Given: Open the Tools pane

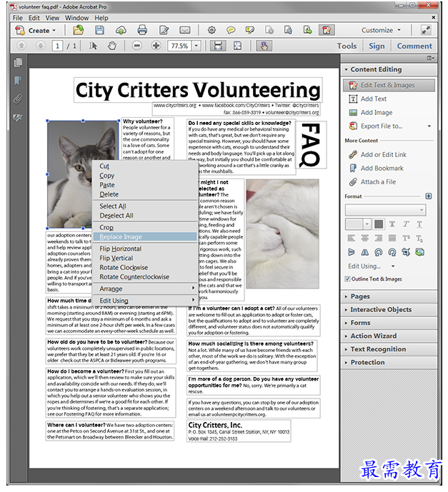Looking at the screenshot, I should click(347, 46).
